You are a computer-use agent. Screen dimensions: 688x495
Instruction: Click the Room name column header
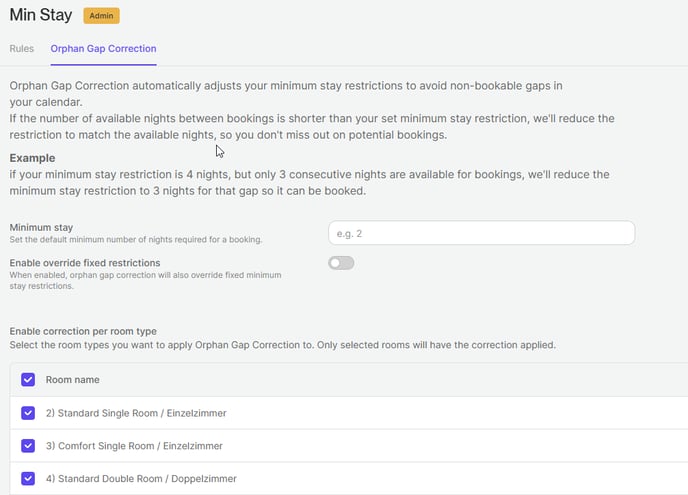pyautogui.click(x=72, y=380)
